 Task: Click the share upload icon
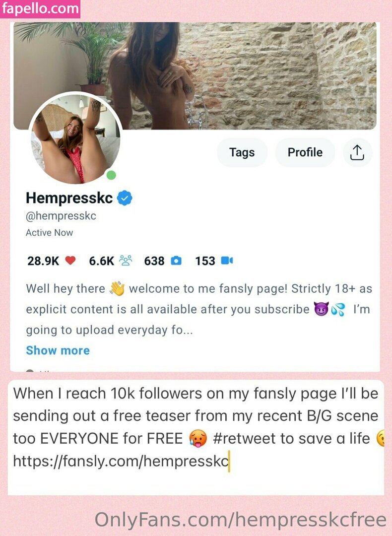pyautogui.click(x=357, y=152)
